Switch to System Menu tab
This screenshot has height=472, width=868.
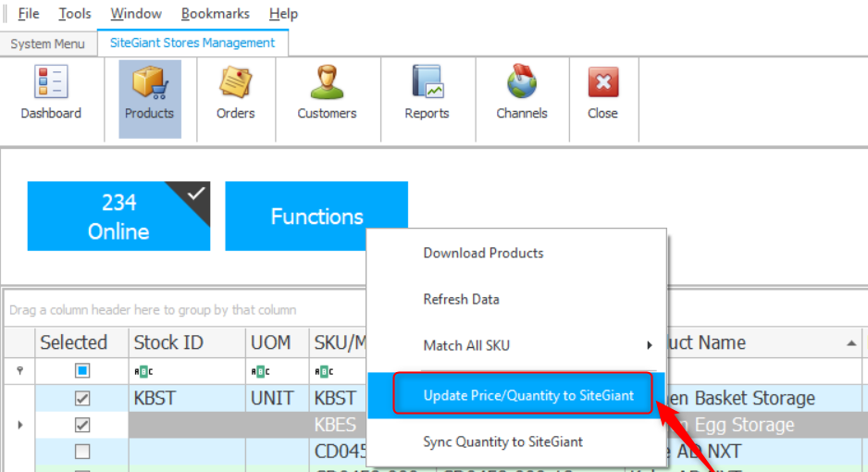click(x=47, y=43)
